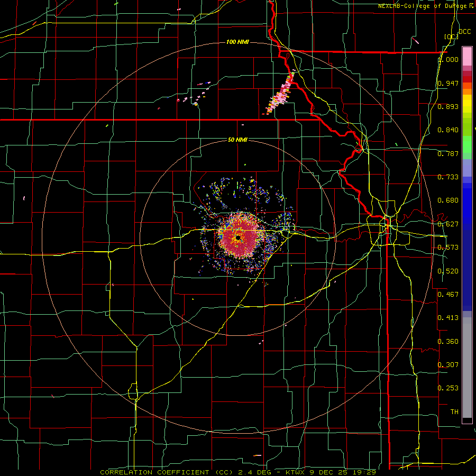476x476 pixels.
Task: Click the KTWX station identifier
Action: click(x=295, y=472)
